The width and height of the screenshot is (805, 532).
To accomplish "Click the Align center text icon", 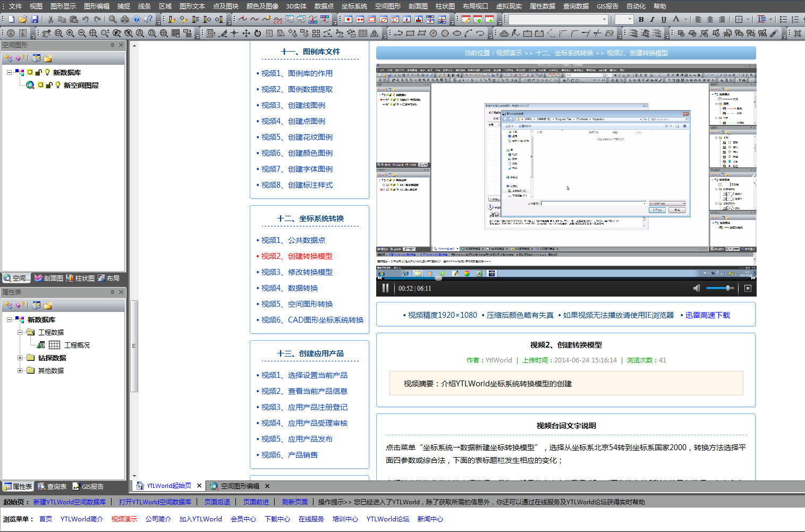I will pyautogui.click(x=710, y=19).
